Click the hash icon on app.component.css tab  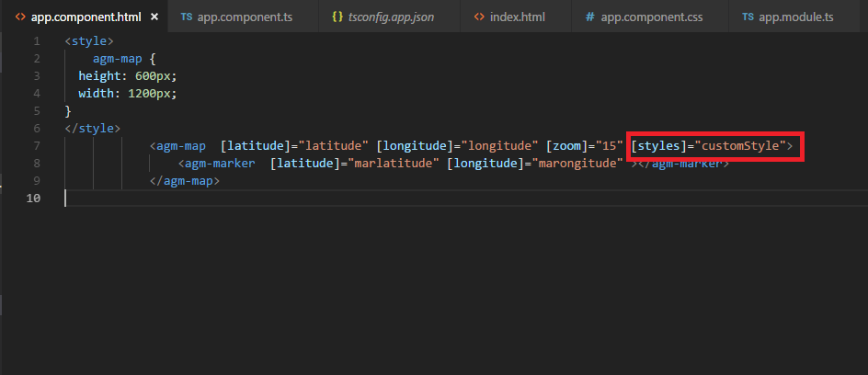coord(590,17)
